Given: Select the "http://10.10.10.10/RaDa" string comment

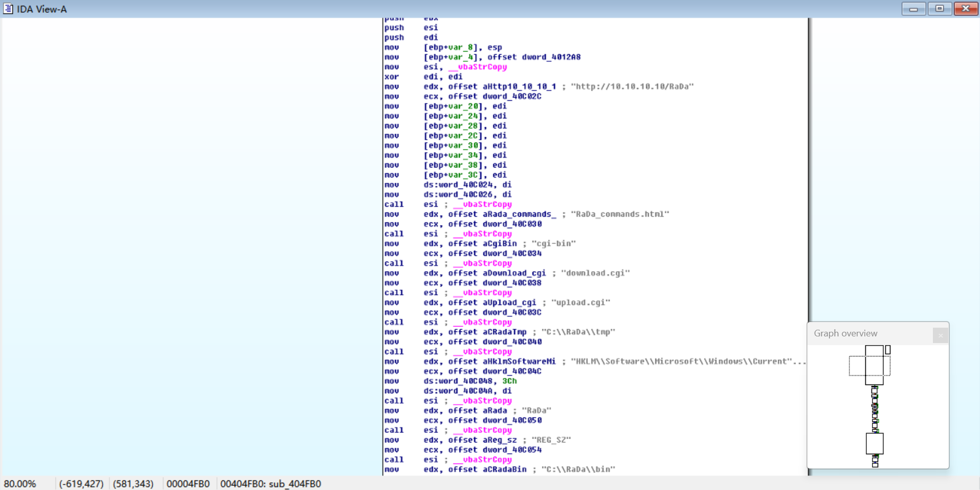Looking at the screenshot, I should 632,87.
